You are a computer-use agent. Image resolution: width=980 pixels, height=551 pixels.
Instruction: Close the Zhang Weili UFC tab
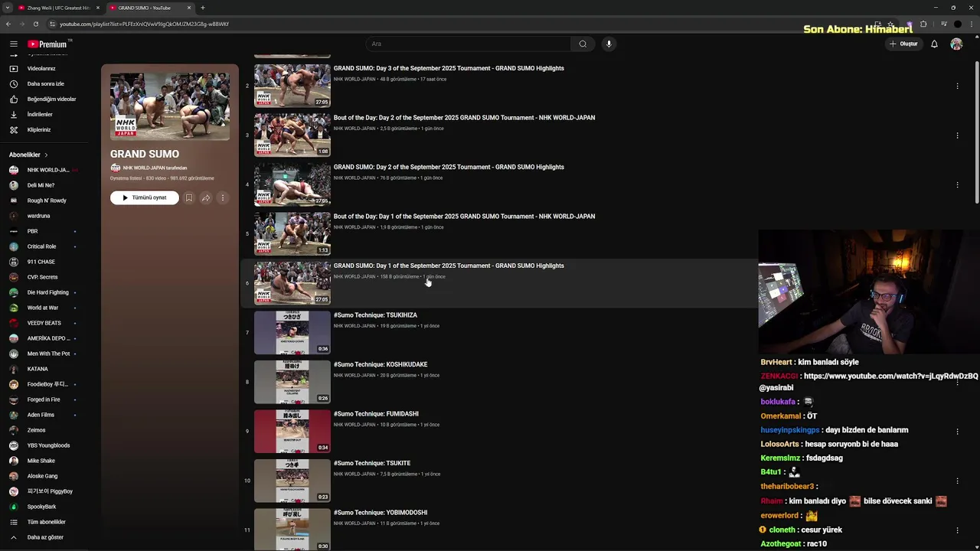[x=97, y=8]
